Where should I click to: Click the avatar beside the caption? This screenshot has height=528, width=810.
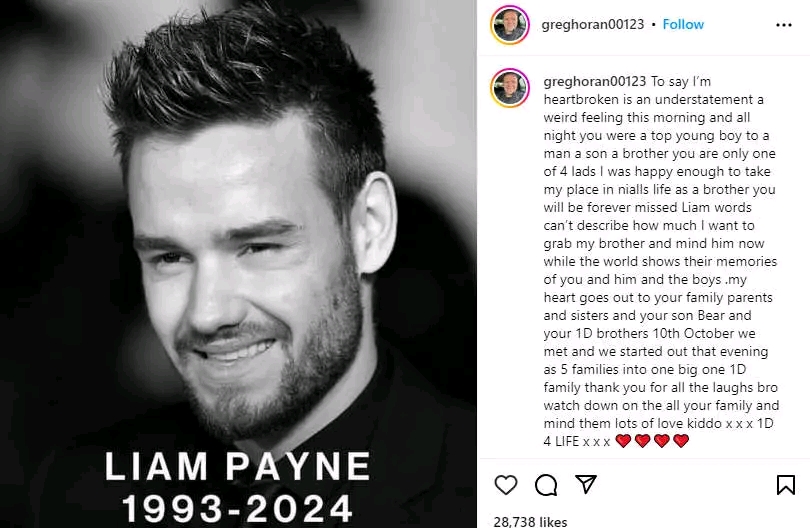pyautogui.click(x=510, y=88)
